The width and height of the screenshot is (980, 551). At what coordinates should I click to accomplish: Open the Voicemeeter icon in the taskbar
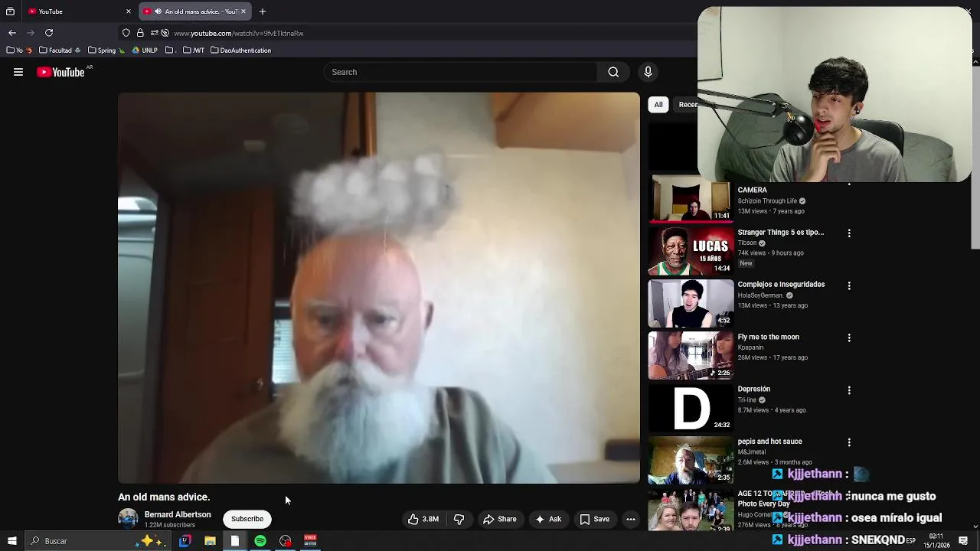tap(310, 541)
